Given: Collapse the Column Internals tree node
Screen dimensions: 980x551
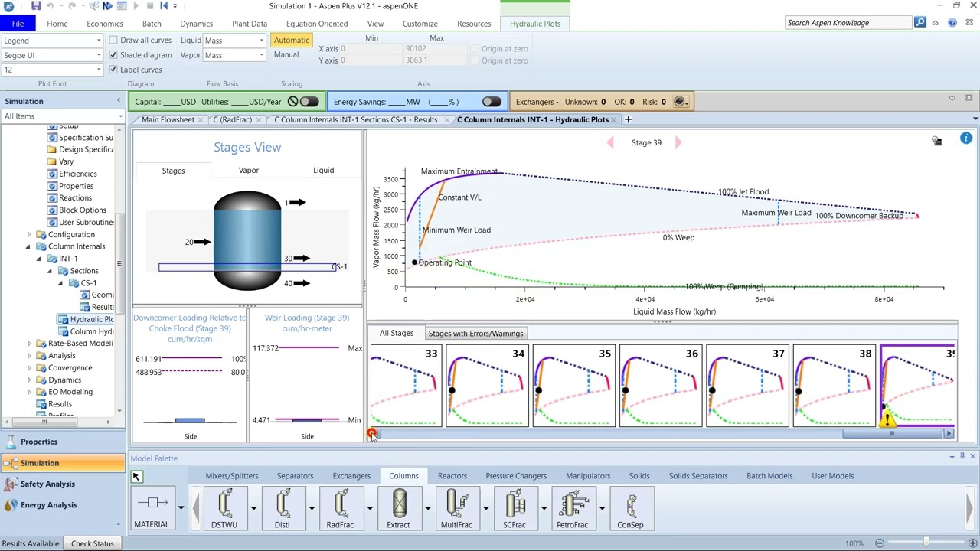Looking at the screenshot, I should (29, 246).
